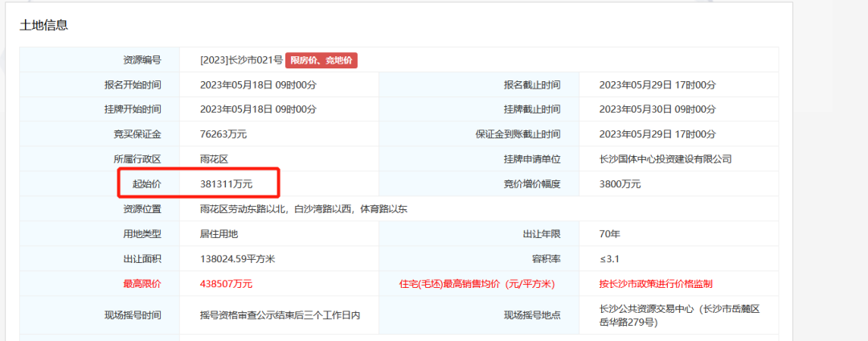868x341 pixels.
Task: Click the red 最高限价 label
Action: [142, 284]
